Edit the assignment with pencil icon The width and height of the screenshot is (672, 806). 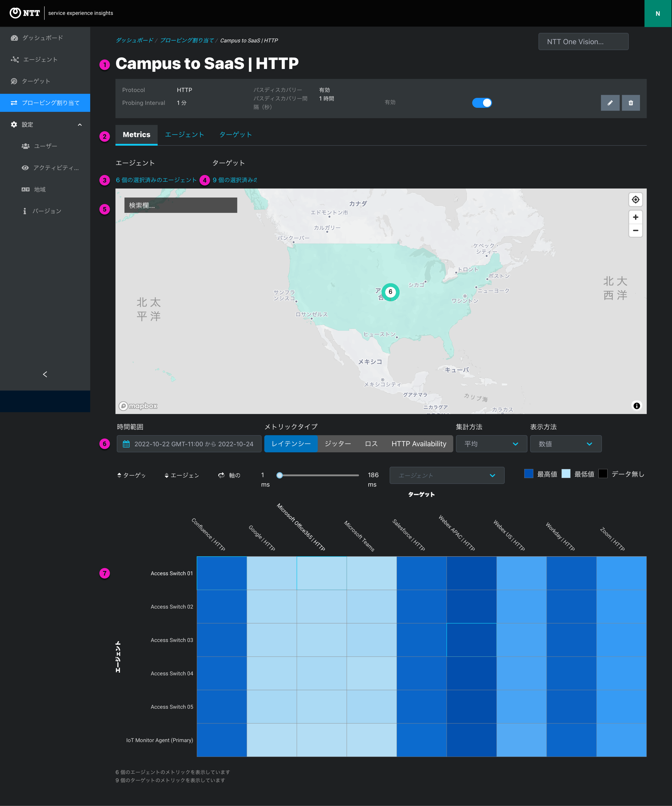[610, 103]
